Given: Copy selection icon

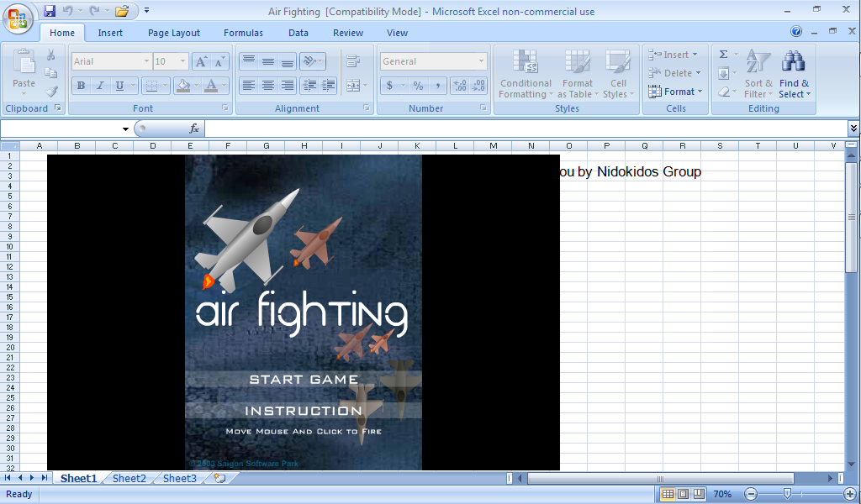Looking at the screenshot, I should [x=51, y=73].
